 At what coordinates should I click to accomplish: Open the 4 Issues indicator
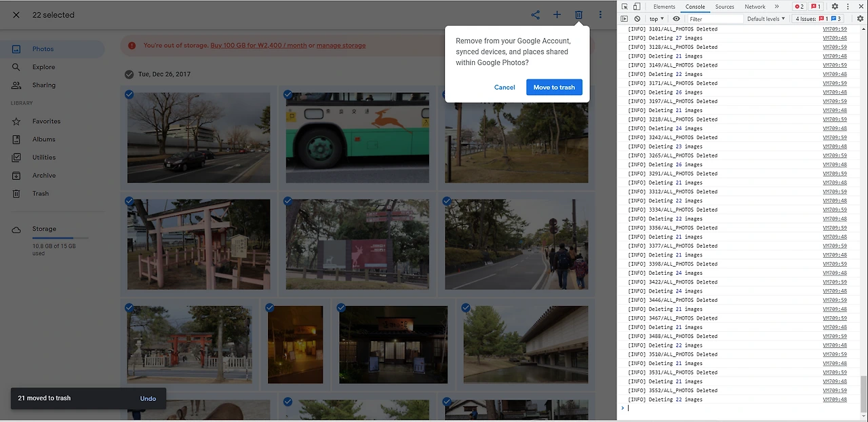click(x=818, y=19)
